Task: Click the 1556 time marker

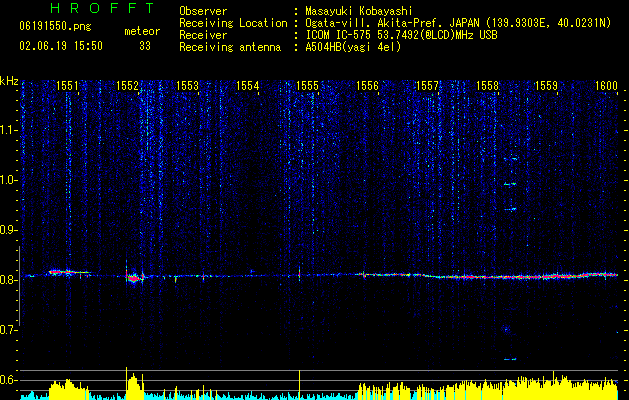Action: [x=367, y=86]
